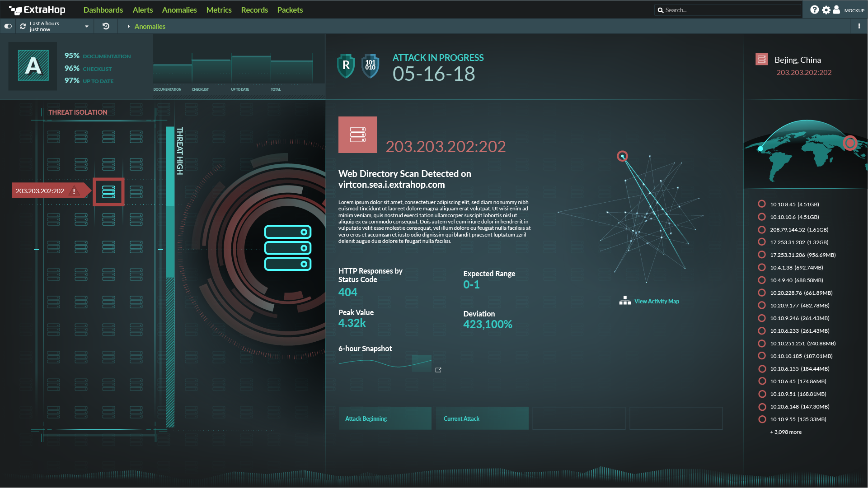This screenshot has width=868, height=488.
Task: Click the MOCKUP user label
Action: tap(854, 10)
